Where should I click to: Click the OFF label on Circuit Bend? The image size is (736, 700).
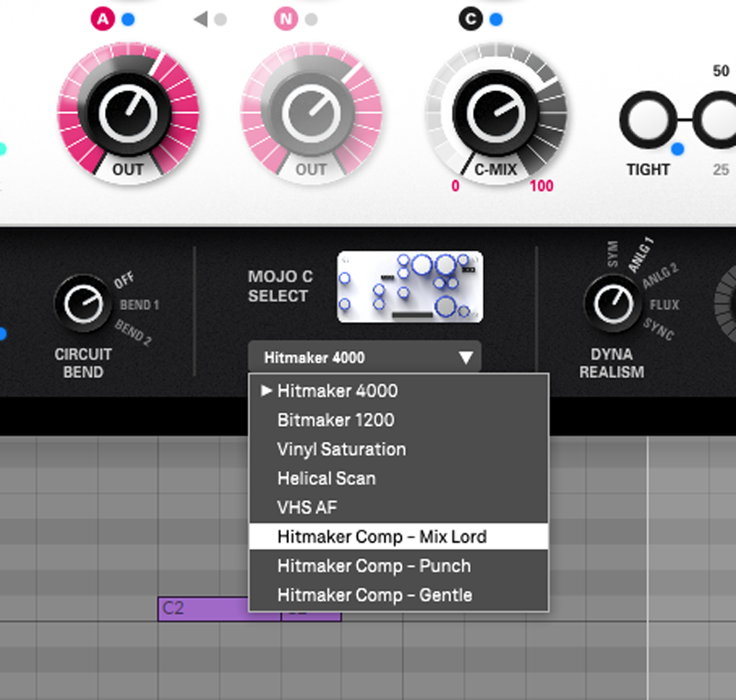124,281
